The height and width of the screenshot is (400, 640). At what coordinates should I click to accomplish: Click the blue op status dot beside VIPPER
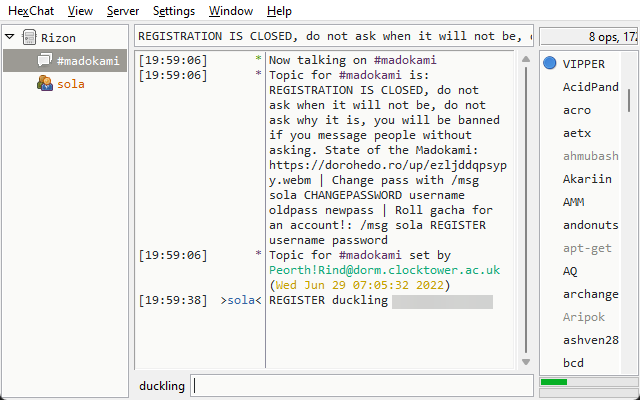point(550,64)
